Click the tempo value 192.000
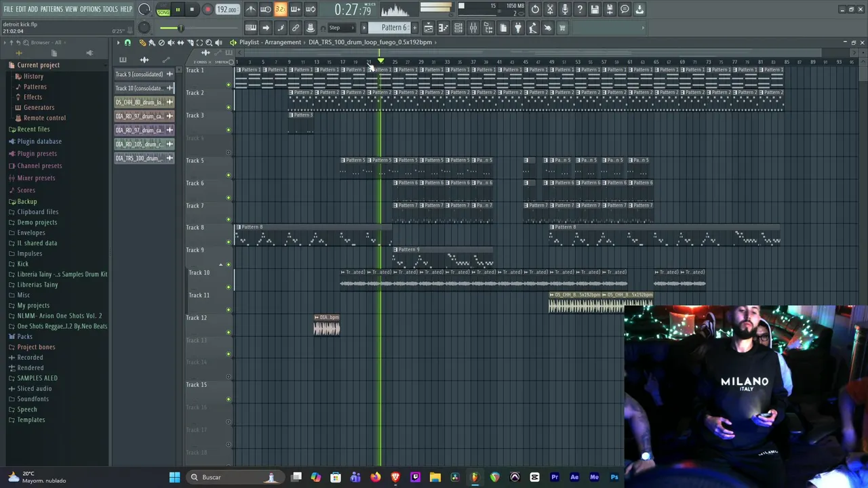Viewport: 868px width, 488px height. click(x=226, y=9)
